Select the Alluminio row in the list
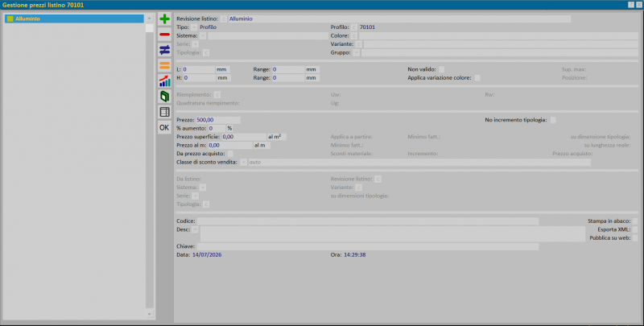 (x=74, y=19)
